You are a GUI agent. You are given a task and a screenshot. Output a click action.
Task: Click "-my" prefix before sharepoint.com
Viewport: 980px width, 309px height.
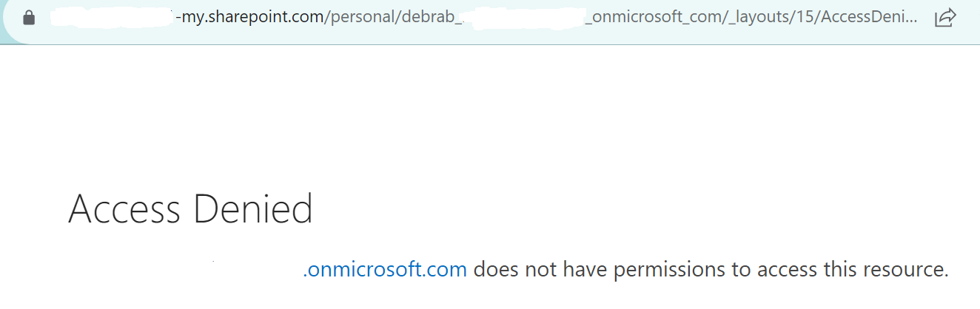coord(187,17)
